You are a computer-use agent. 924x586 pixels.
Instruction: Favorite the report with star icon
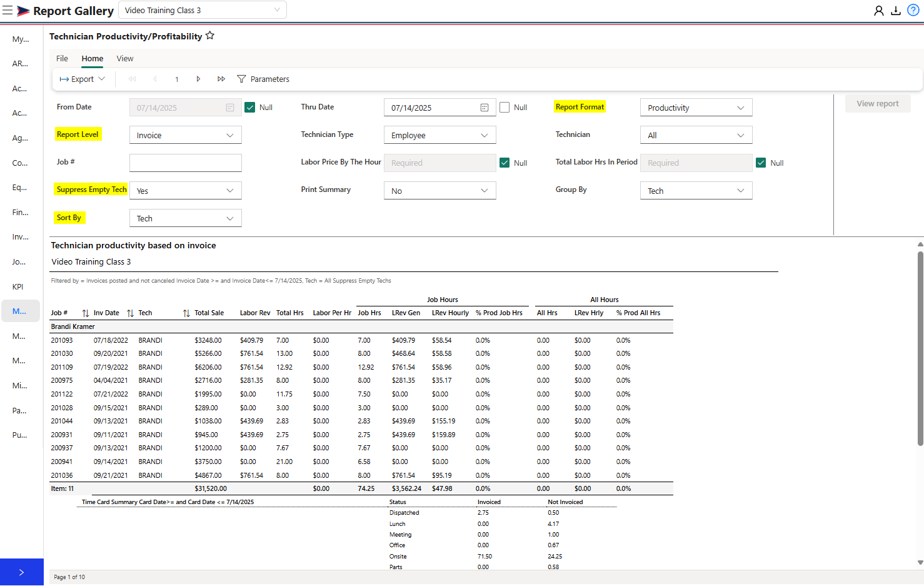pyautogui.click(x=210, y=36)
